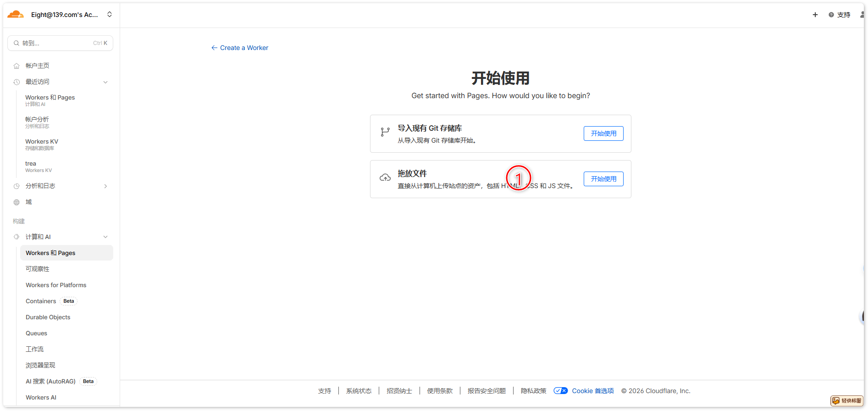Open 工作流 in sidebar

35,349
